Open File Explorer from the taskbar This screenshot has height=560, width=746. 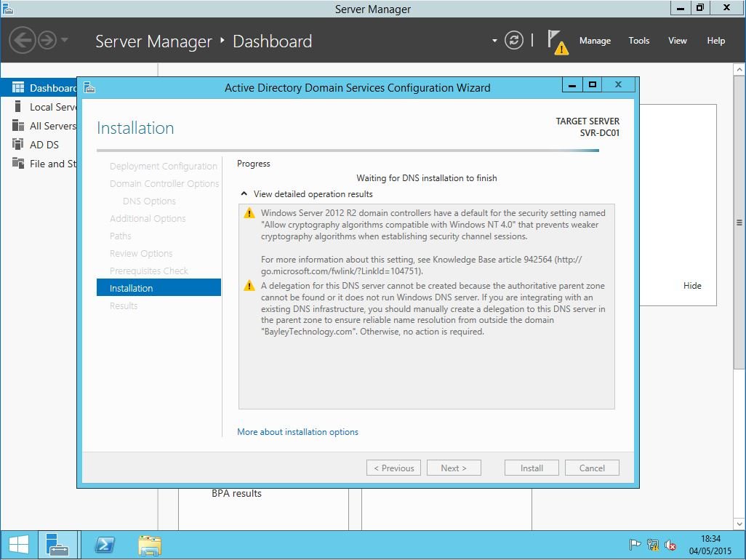click(150, 545)
